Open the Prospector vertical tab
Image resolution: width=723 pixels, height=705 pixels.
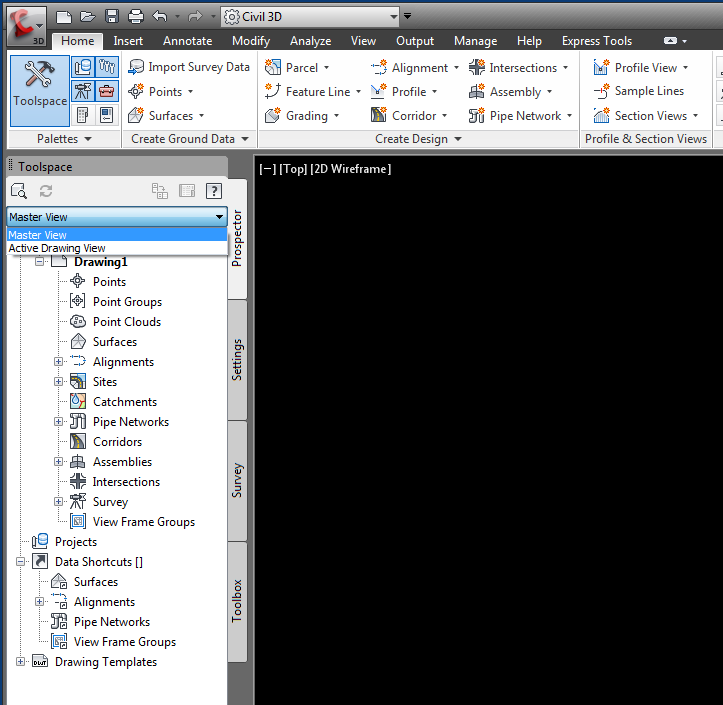tap(237, 238)
